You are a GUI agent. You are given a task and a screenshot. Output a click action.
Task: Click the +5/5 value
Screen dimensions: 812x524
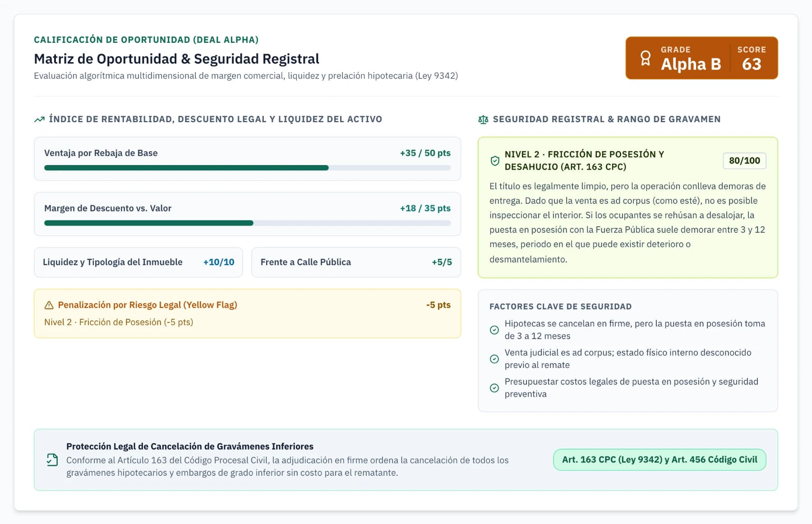coord(442,262)
